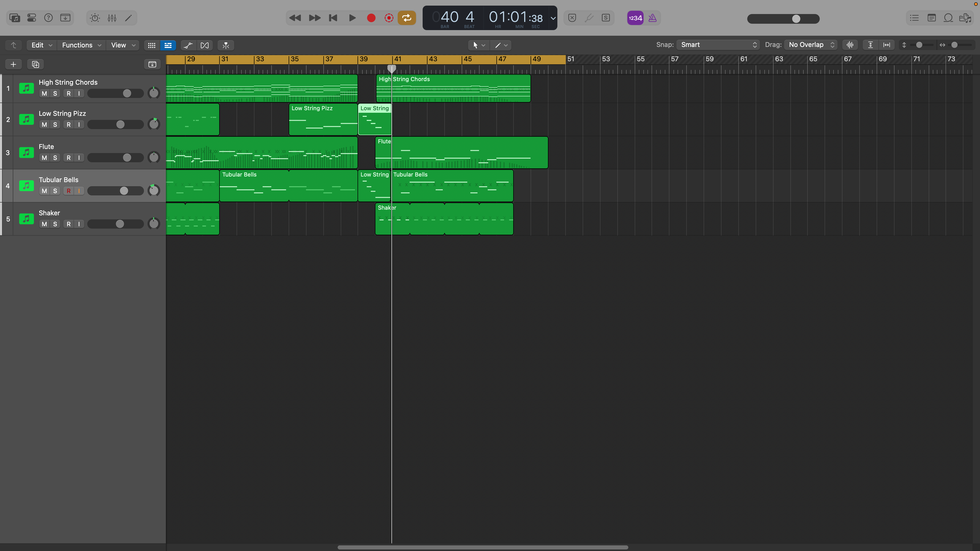The width and height of the screenshot is (980, 551).
Task: Toggle the Solo mode button in control bar
Action: click(x=606, y=18)
